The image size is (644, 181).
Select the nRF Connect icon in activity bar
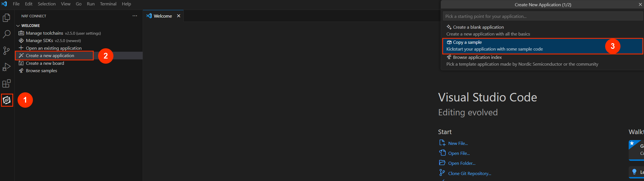pyautogui.click(x=7, y=100)
